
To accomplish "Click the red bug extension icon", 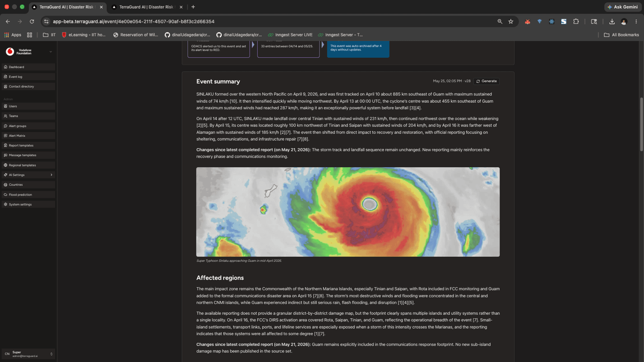I will pyautogui.click(x=527, y=22).
